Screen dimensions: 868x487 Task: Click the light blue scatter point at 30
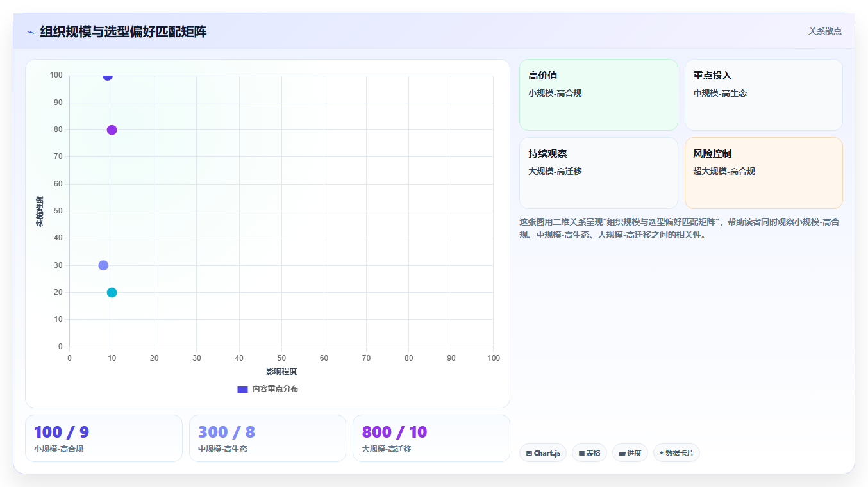click(x=103, y=265)
